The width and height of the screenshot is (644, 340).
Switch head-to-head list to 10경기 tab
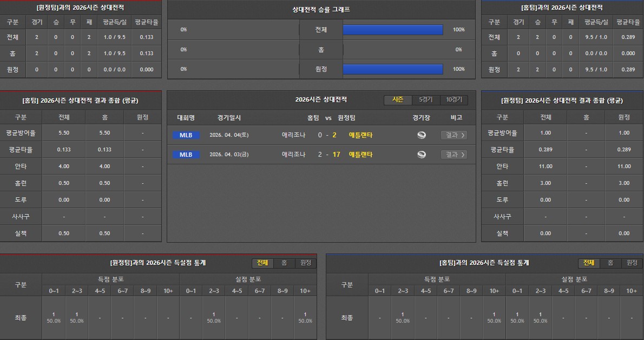(454, 100)
